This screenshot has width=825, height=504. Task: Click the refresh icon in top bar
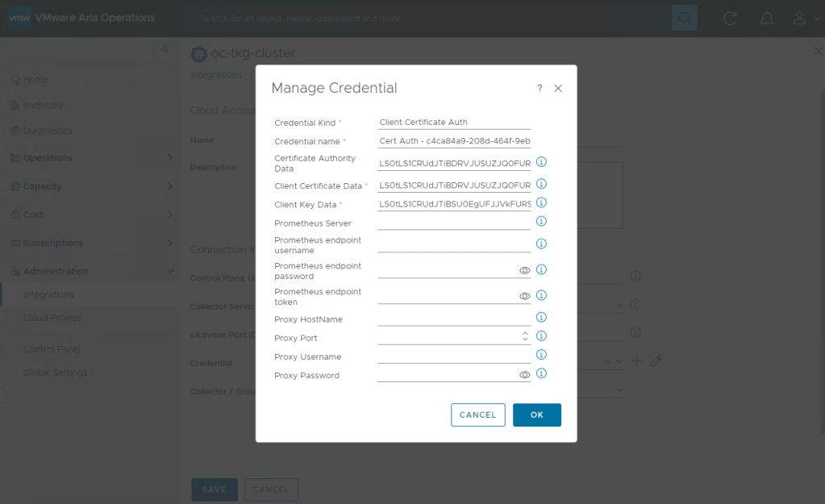[731, 18]
